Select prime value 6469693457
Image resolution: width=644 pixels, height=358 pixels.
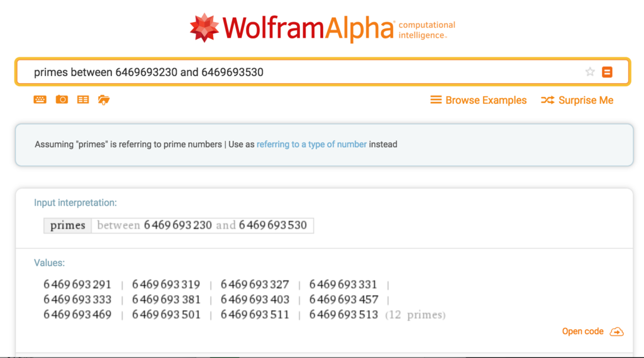pyautogui.click(x=343, y=299)
